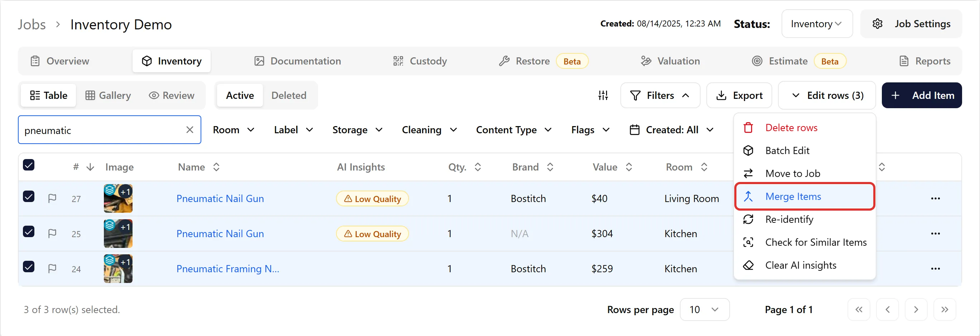Screen dimensions: 980x336
Task: Expand Content Type filter
Action: tap(514, 130)
